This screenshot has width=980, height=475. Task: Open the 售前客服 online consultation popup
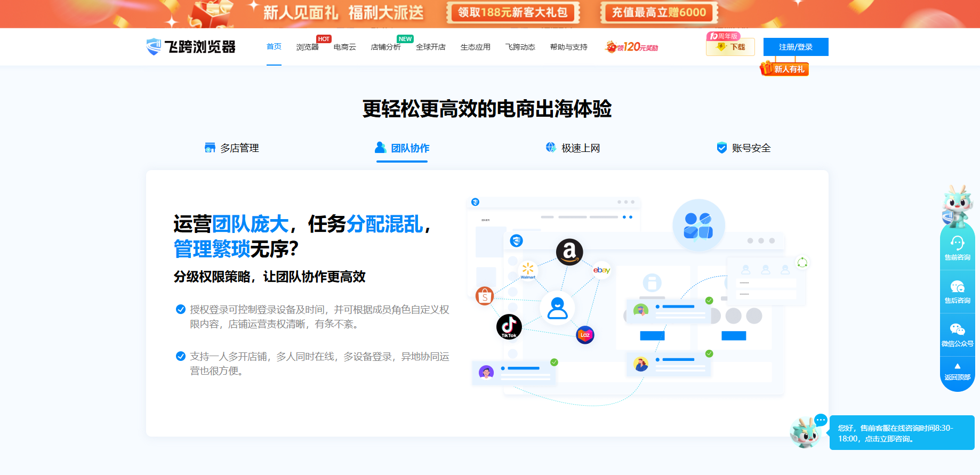(x=902, y=433)
